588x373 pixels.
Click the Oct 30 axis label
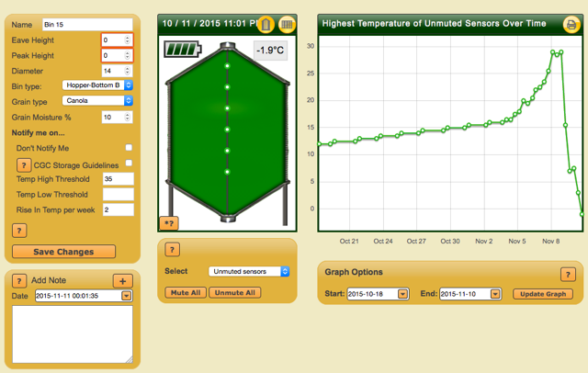450,241
